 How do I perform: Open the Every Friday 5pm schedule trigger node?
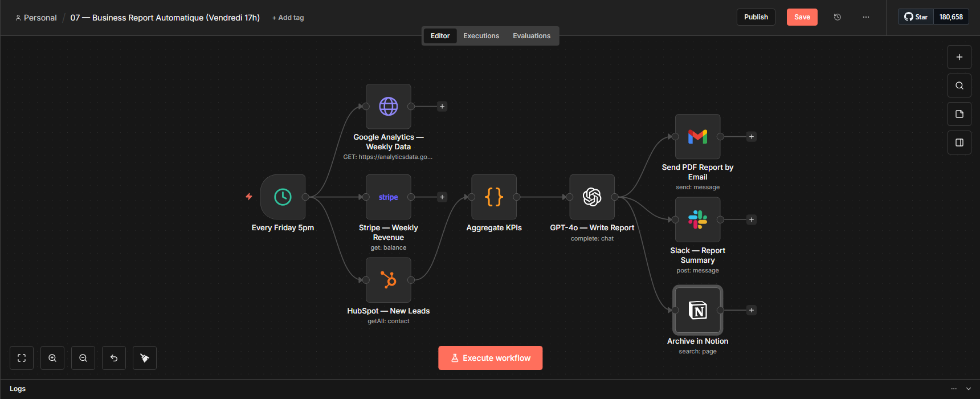283,197
